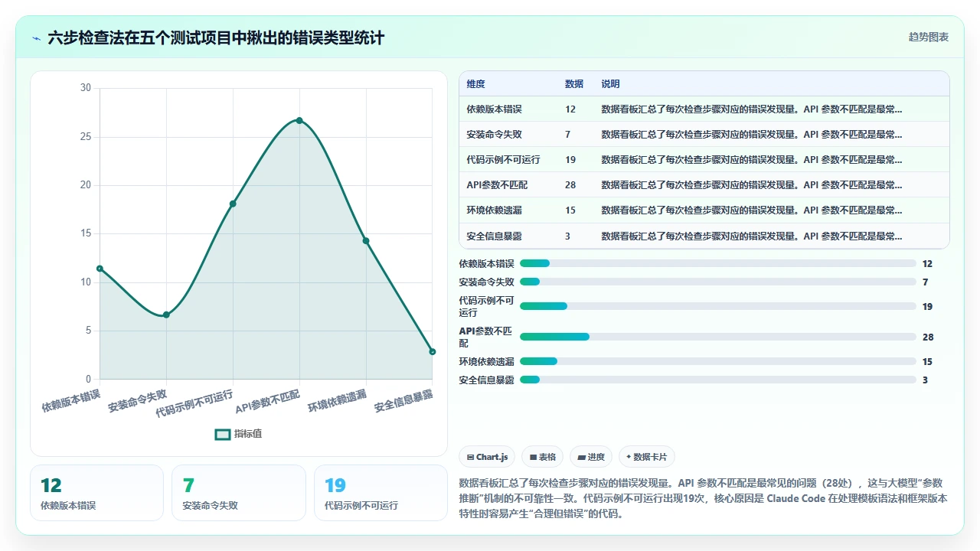Click the 维度 column header
This screenshot has height=551, width=980.
[x=475, y=84]
